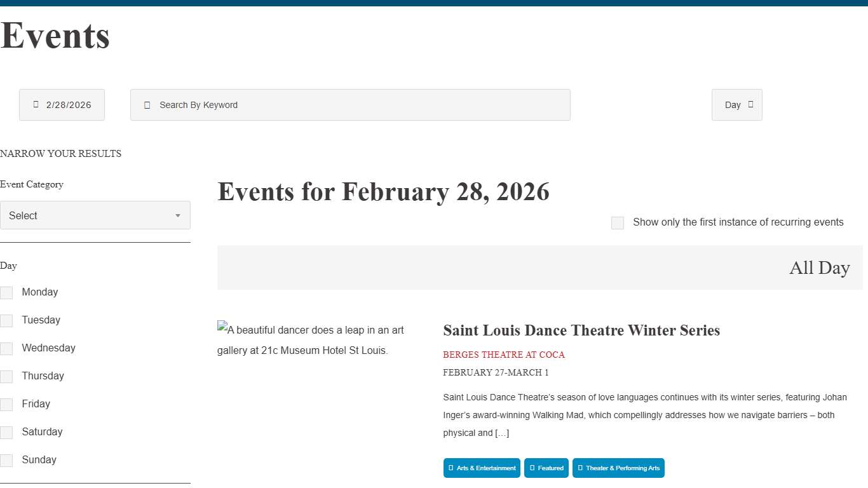The width and height of the screenshot is (868, 488).
Task: Open the date picker for 2/28/2026
Action: click(62, 104)
